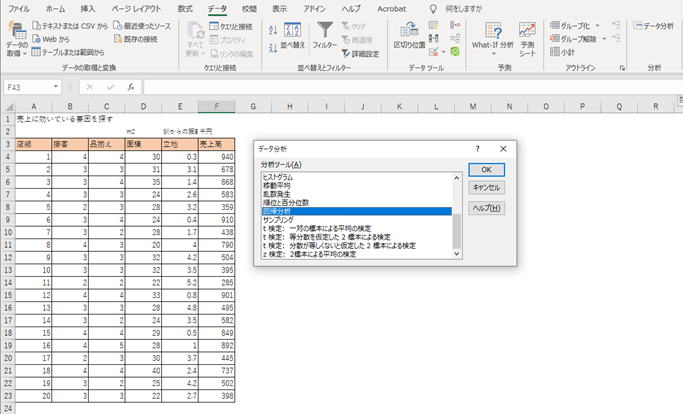Expand the グループ解除 dropdown arrow

click(x=604, y=39)
